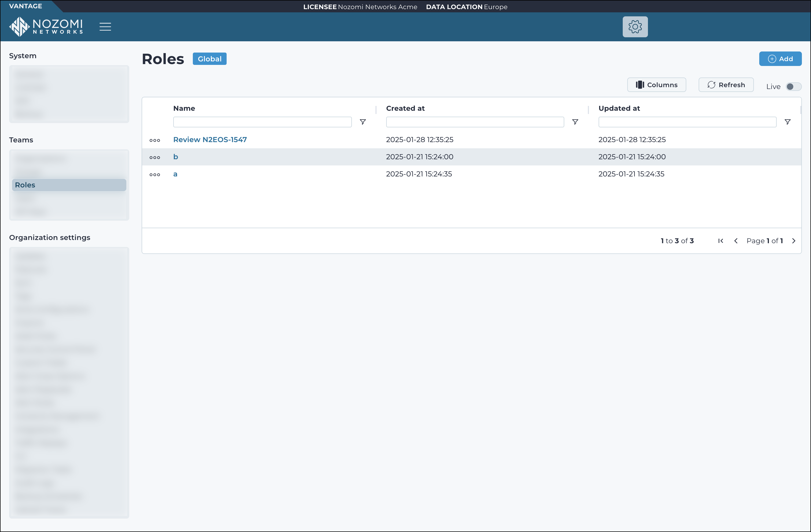
Task: Open the hamburger navigation menu
Action: 105,26
